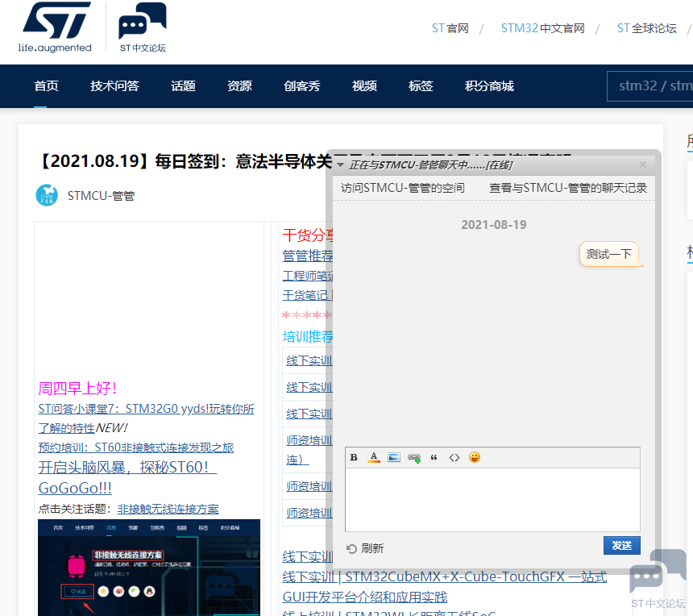Screen dimensions: 693x616
Task: Open 积分商城 menu item
Action: (x=489, y=85)
